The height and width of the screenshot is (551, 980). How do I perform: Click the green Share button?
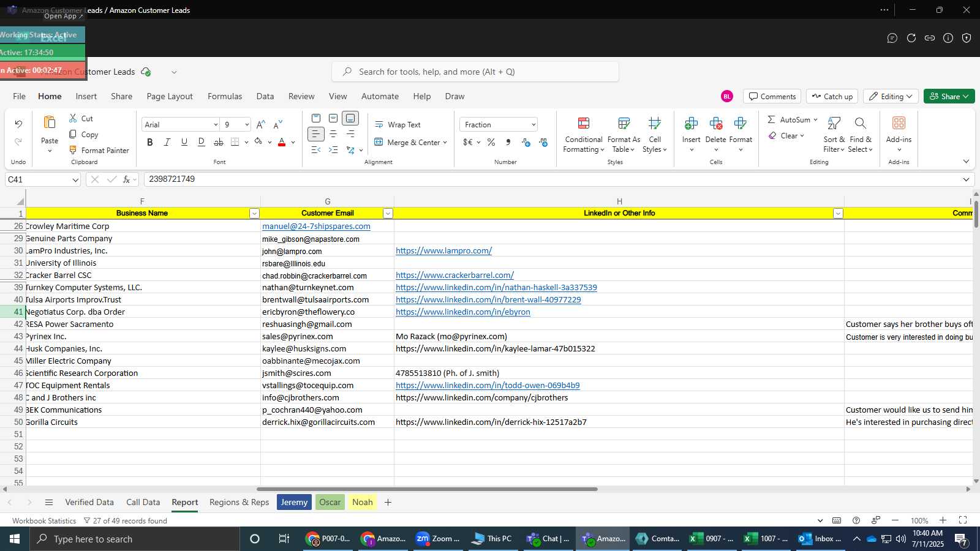(949, 96)
